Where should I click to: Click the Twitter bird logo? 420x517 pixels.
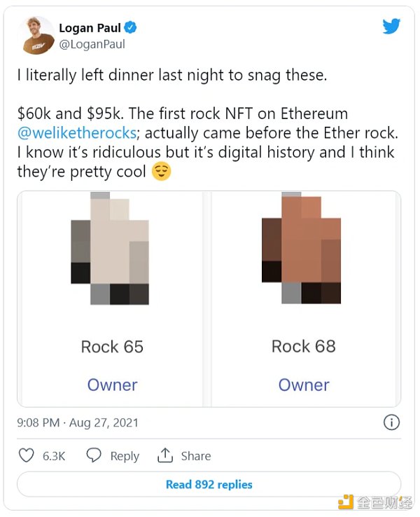pyautogui.click(x=391, y=27)
